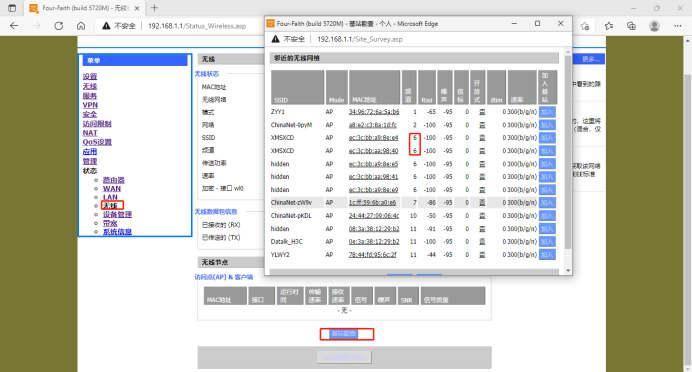Click the not-secure warning icon in popup

(x=275, y=39)
